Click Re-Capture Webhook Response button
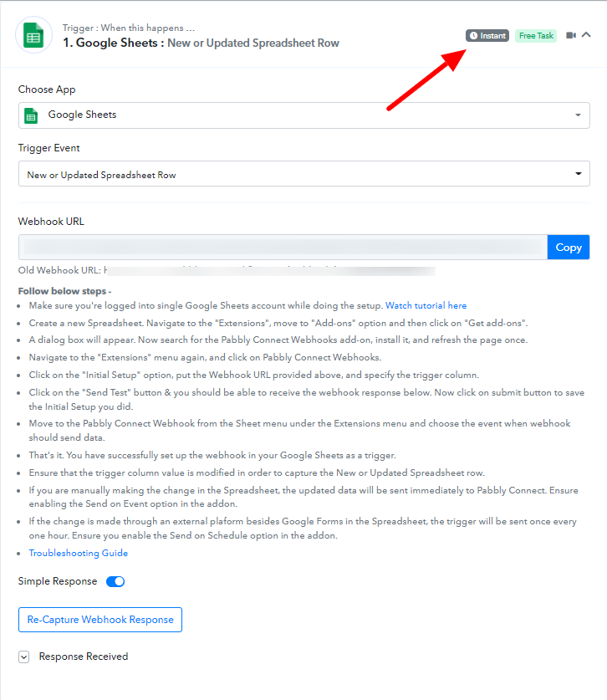The height and width of the screenshot is (700, 607). click(100, 620)
